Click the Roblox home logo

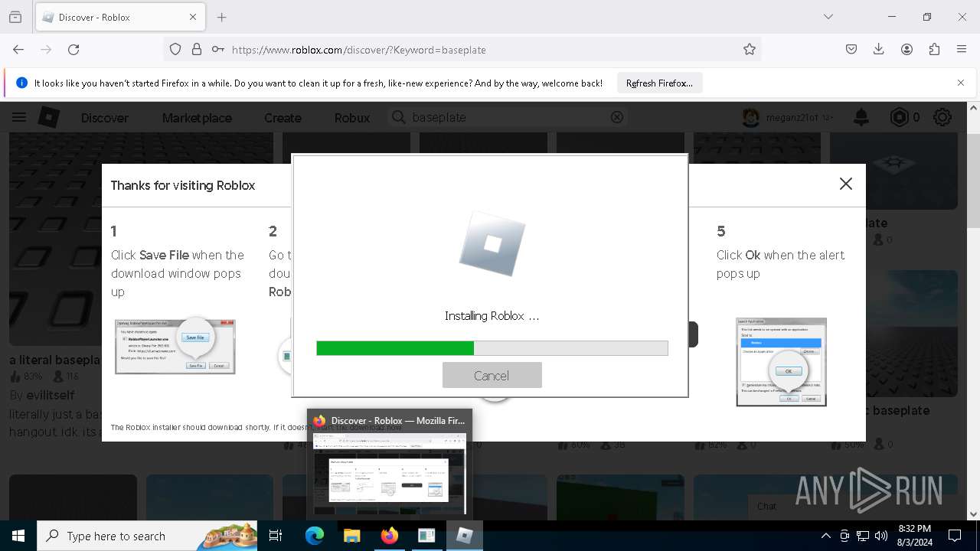click(49, 117)
